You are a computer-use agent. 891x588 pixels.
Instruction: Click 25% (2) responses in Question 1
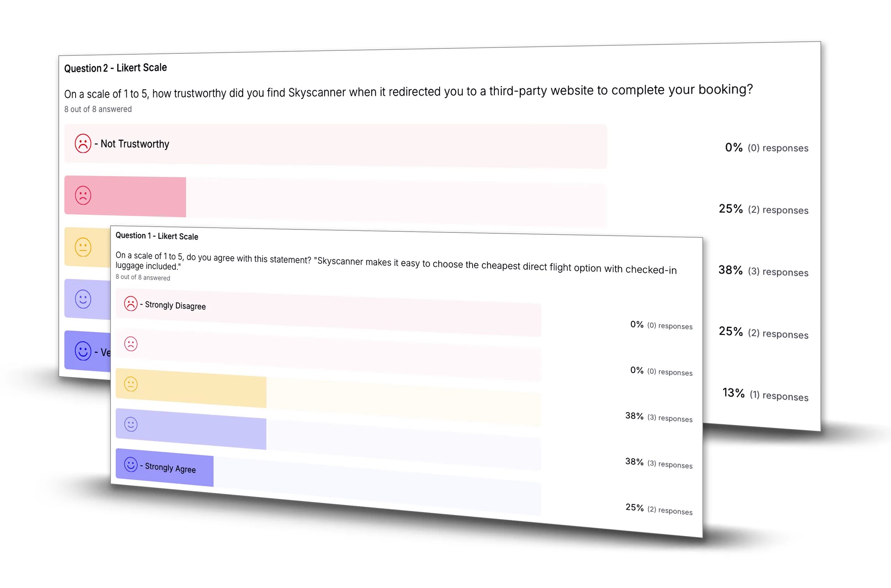pos(659,509)
